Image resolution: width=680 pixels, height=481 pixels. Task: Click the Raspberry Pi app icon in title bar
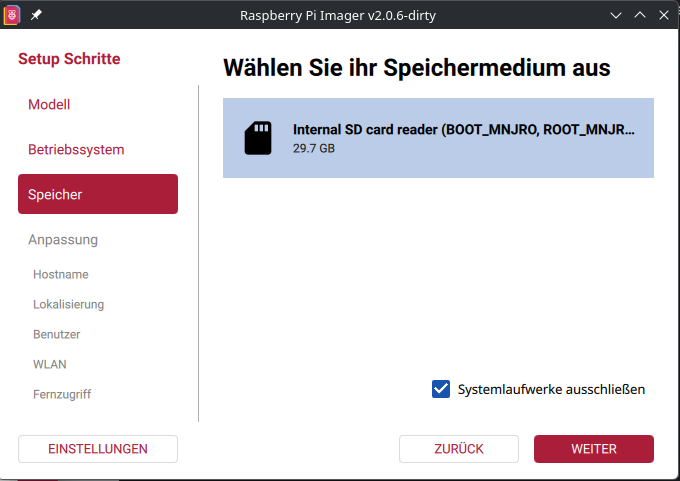13,15
